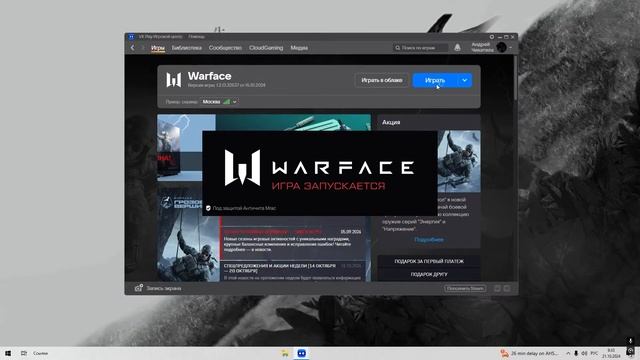Open the Игры tab
This screenshot has width=640, height=360.
pos(158,48)
